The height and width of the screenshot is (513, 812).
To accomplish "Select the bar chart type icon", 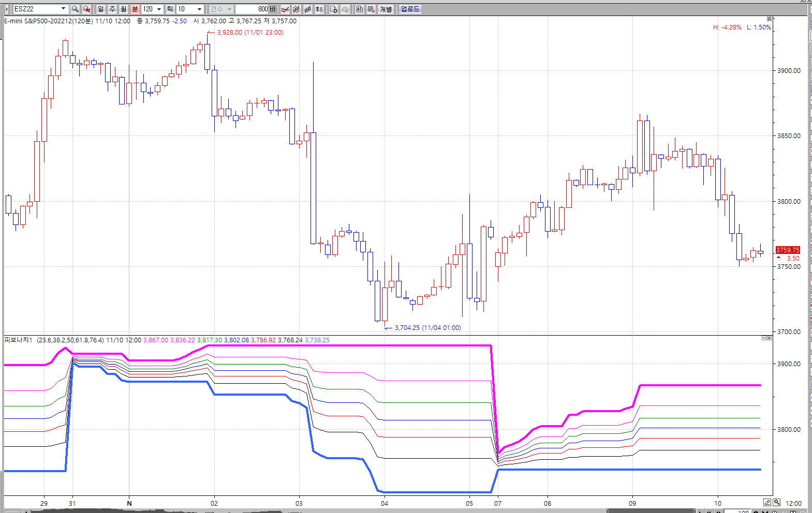I will [x=308, y=9].
